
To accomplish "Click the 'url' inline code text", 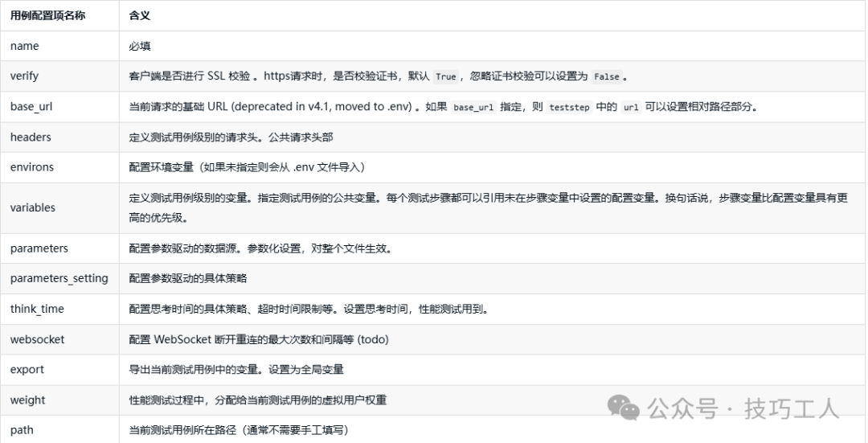I will (x=631, y=108).
